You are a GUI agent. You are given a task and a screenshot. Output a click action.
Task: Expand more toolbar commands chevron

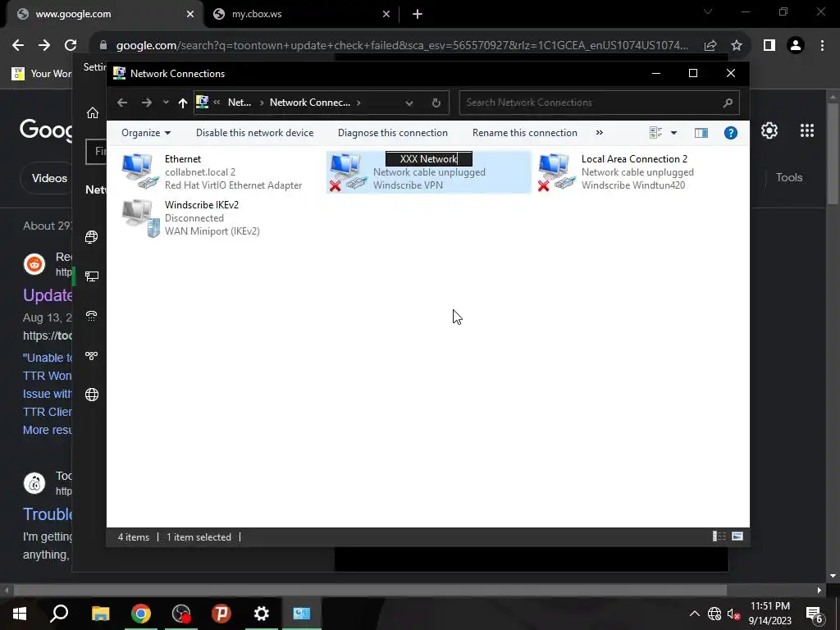coord(600,132)
